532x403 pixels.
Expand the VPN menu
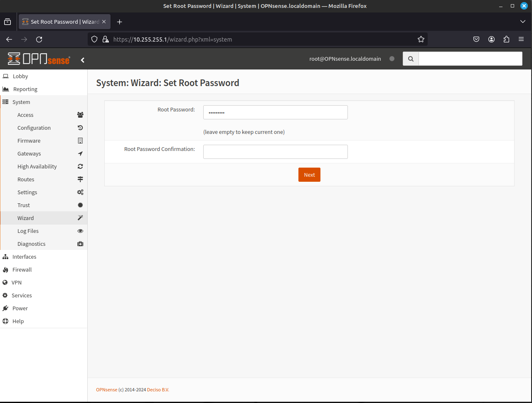pos(44,282)
